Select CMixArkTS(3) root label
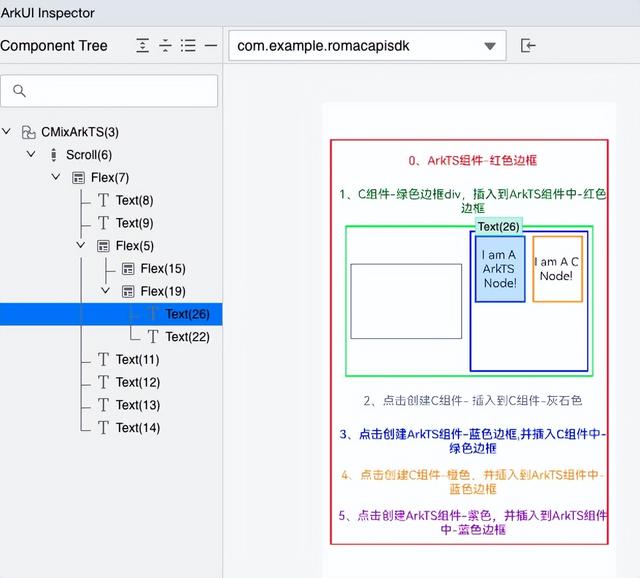 (x=80, y=133)
